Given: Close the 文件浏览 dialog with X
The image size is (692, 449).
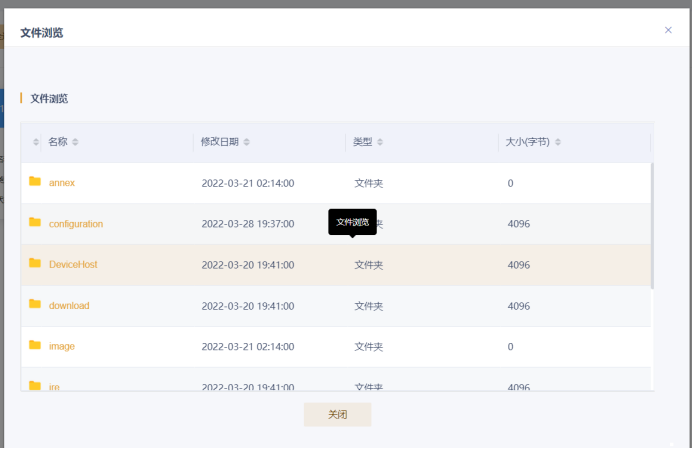Looking at the screenshot, I should 668,30.
